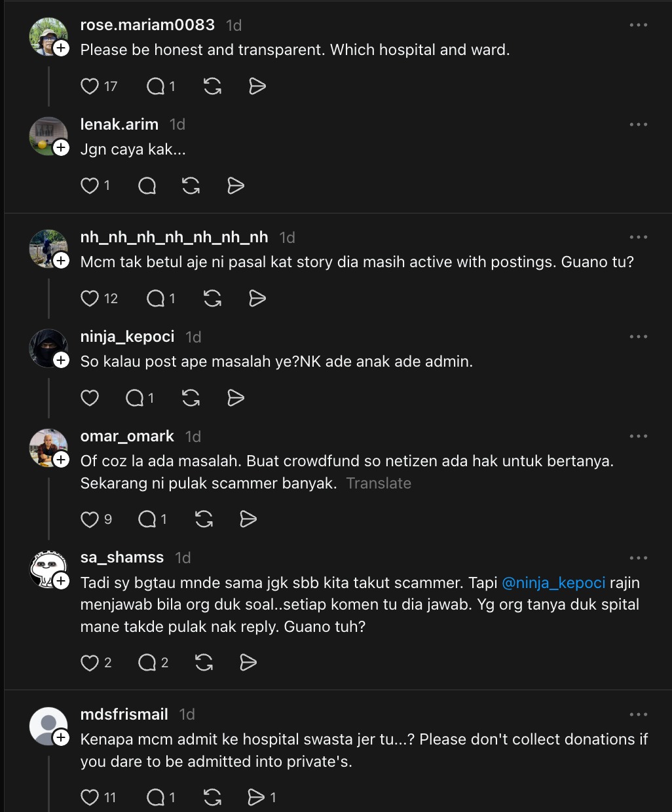
Task: Like lenak.arim's reply
Action: coord(90,186)
